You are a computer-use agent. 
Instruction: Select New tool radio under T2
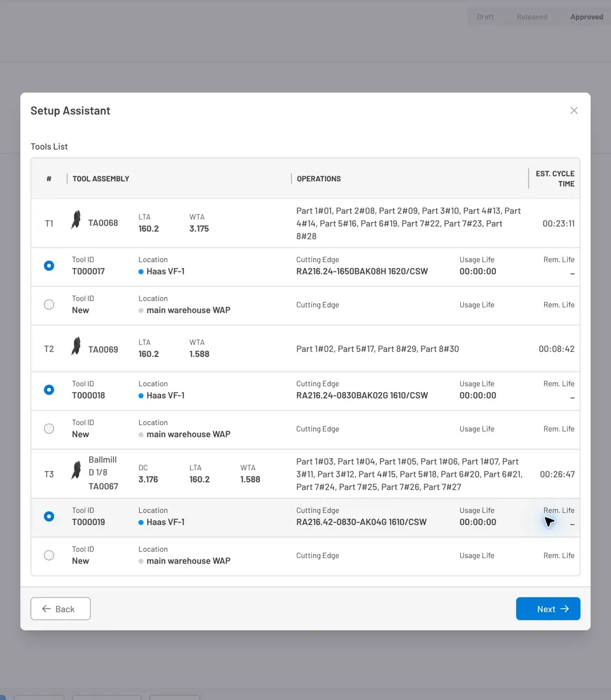49,428
